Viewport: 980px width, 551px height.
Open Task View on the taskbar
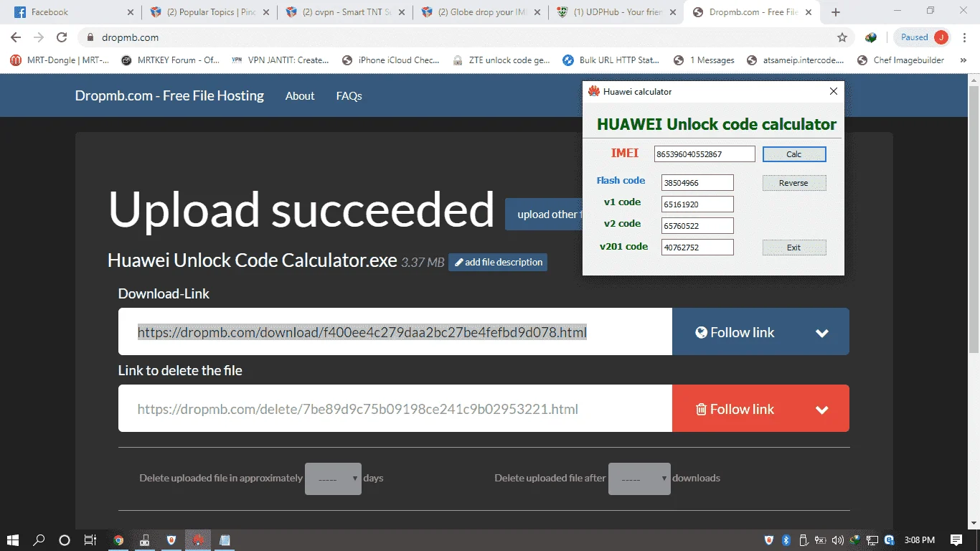(x=90, y=540)
